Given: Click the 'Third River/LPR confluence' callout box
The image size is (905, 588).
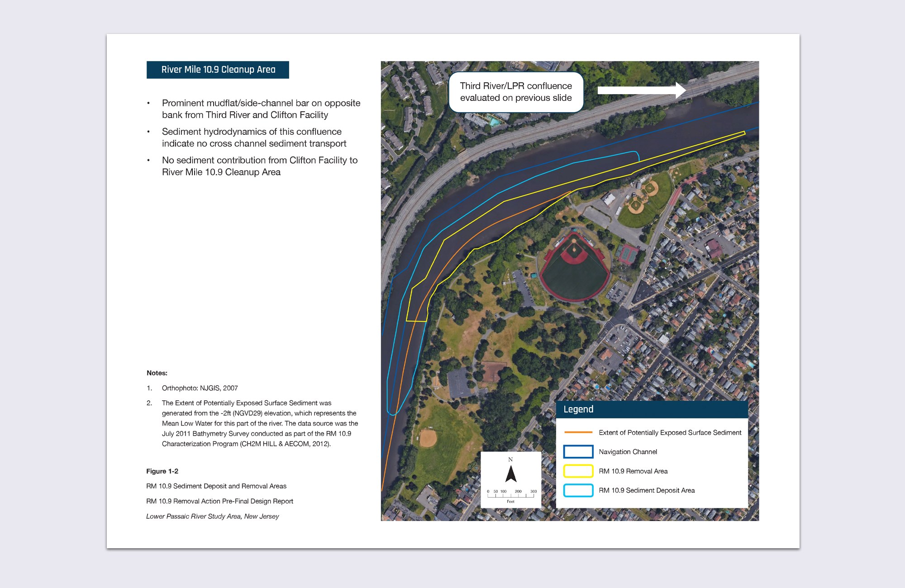Looking at the screenshot, I should pos(516,92).
